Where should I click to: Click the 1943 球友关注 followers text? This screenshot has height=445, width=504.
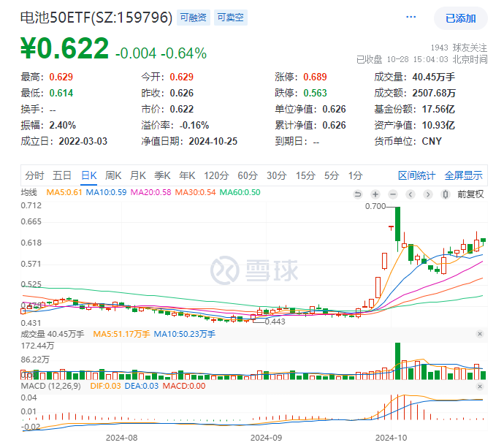click(x=459, y=47)
